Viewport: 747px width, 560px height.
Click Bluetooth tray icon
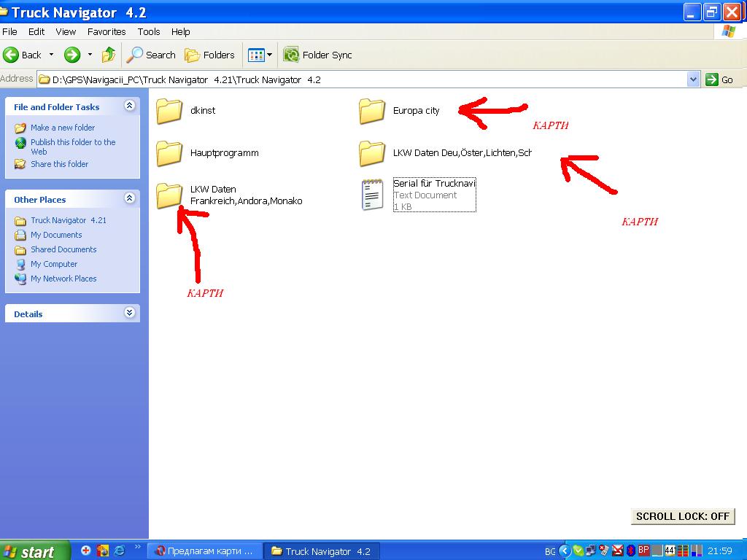point(630,551)
